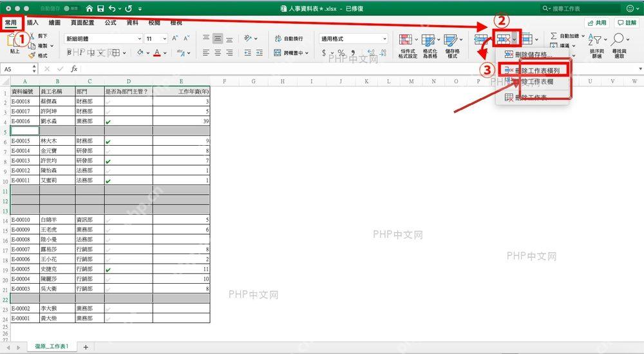Copy selection using 複製
Image resolution: width=644 pixels, height=354 pixels.
point(38,46)
